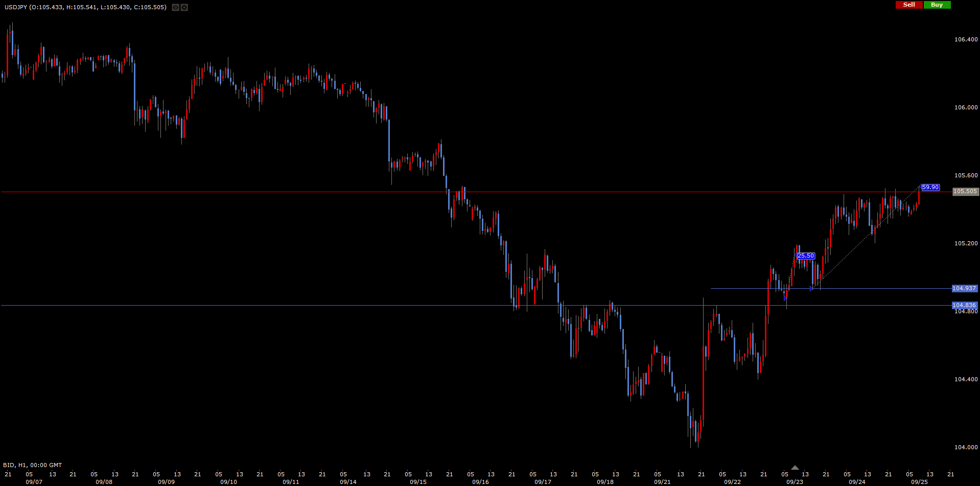Open chart settings via the gear icon

coord(184,8)
